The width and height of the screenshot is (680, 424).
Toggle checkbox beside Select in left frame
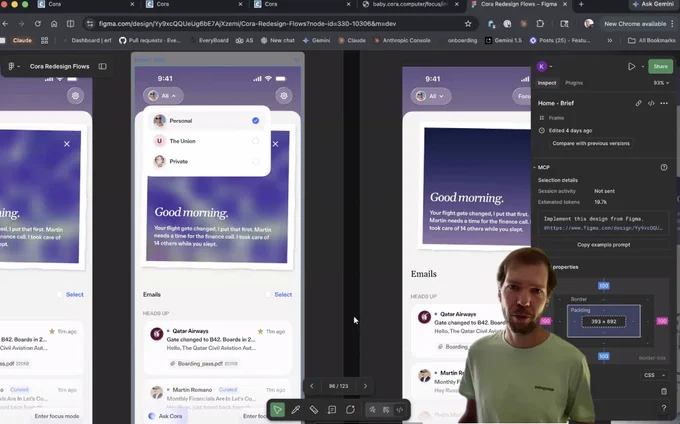(59, 294)
